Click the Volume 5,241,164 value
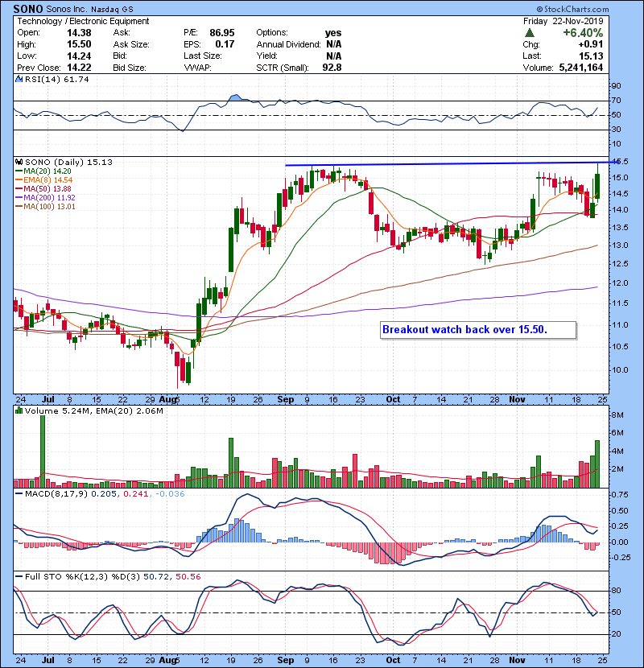Viewport: 644px width, 668px height. (581, 68)
